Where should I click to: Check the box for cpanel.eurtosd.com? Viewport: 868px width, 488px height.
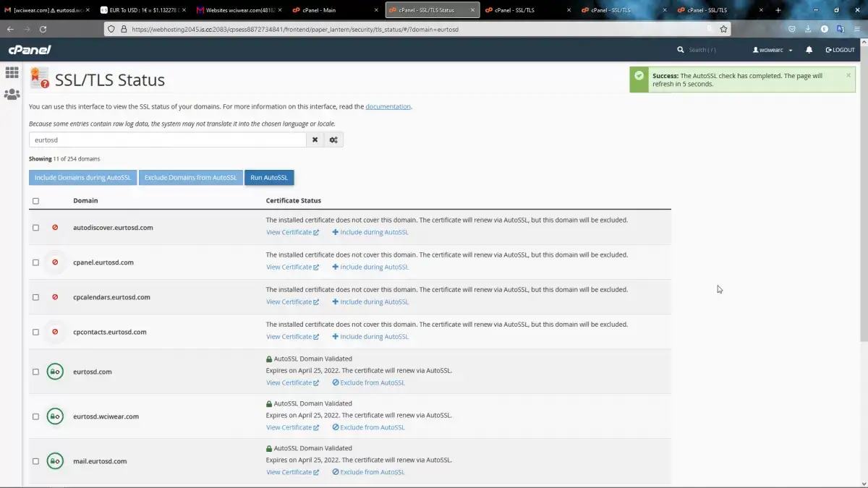35,262
